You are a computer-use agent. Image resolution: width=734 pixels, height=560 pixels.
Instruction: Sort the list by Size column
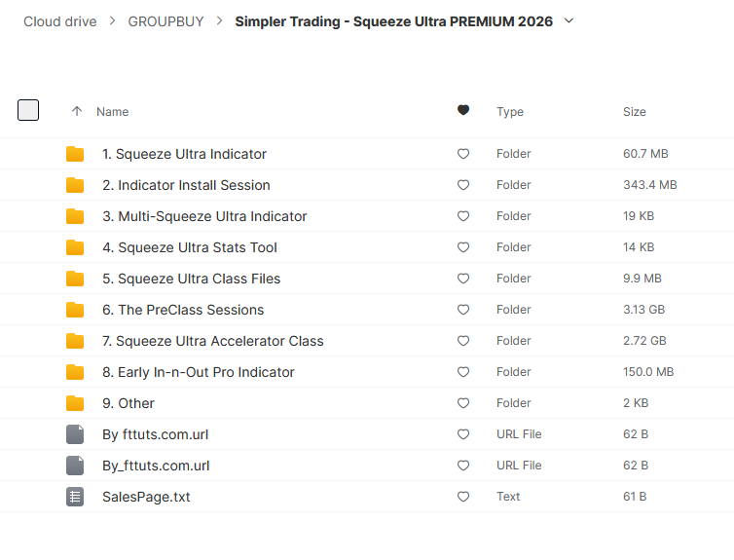pyautogui.click(x=634, y=112)
